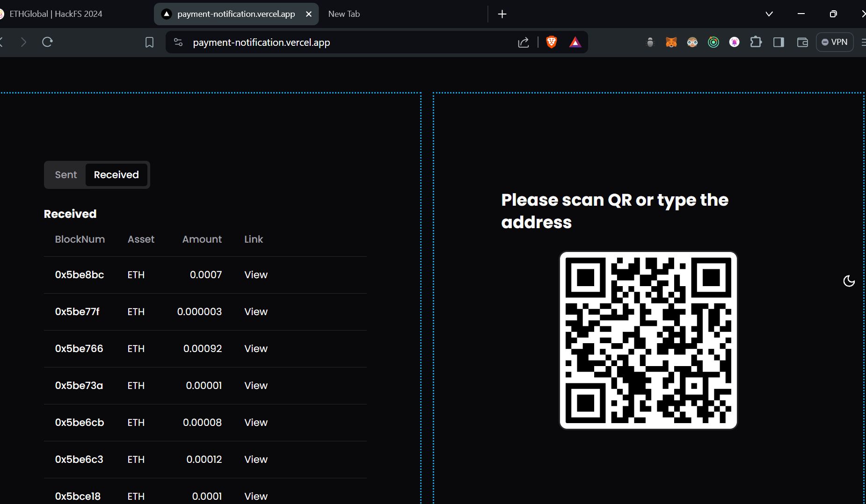The width and height of the screenshot is (866, 504).
Task: Select block number 0x5be77f
Action: tap(77, 312)
